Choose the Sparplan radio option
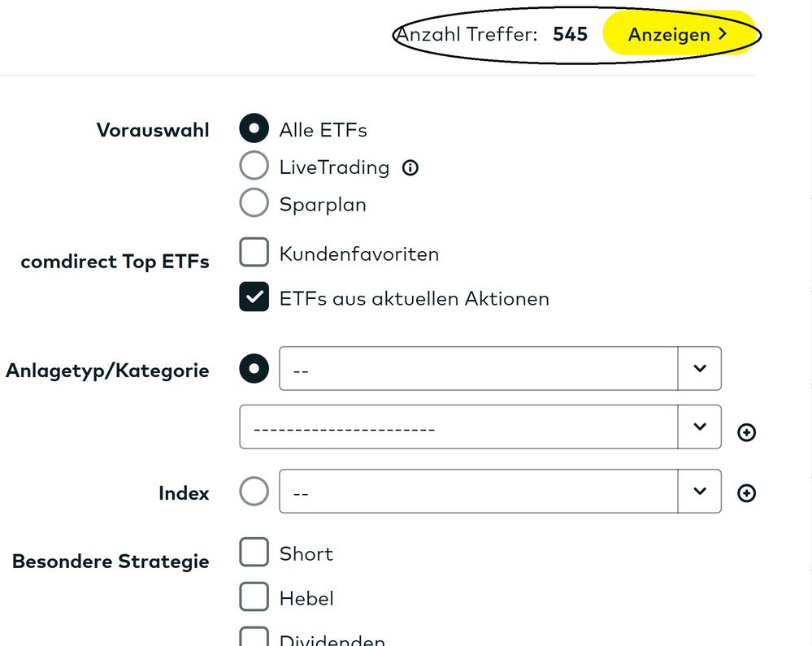The image size is (812, 646). click(254, 202)
